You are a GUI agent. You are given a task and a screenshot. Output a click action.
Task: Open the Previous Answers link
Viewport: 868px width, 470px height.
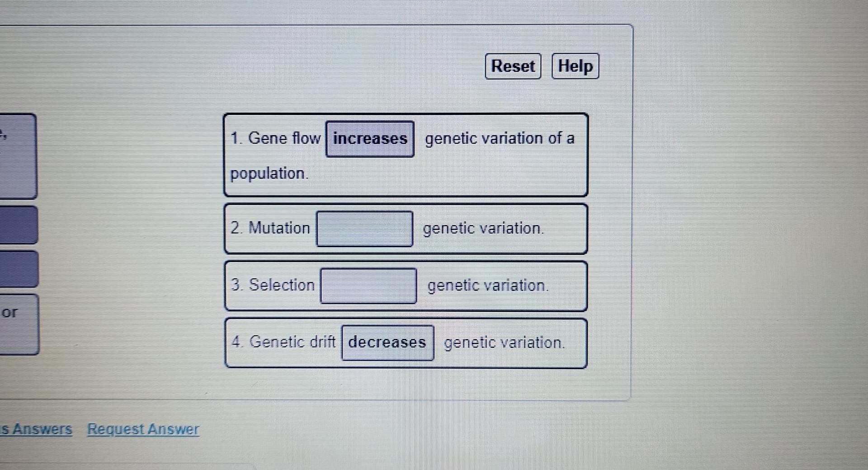pyautogui.click(x=36, y=428)
